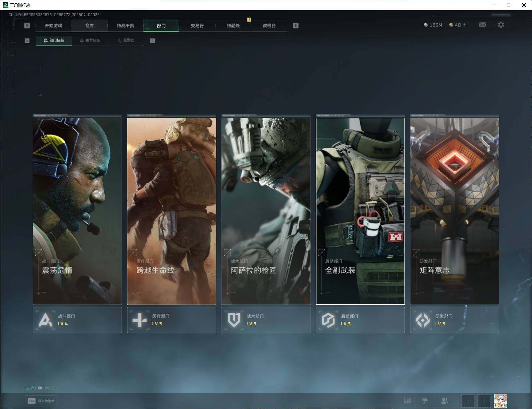
Task: Open the 跨越生命线 medical card
Action: click(x=171, y=210)
